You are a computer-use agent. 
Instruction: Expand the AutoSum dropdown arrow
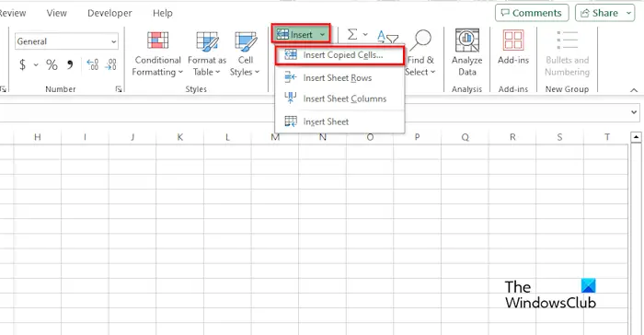tap(365, 35)
